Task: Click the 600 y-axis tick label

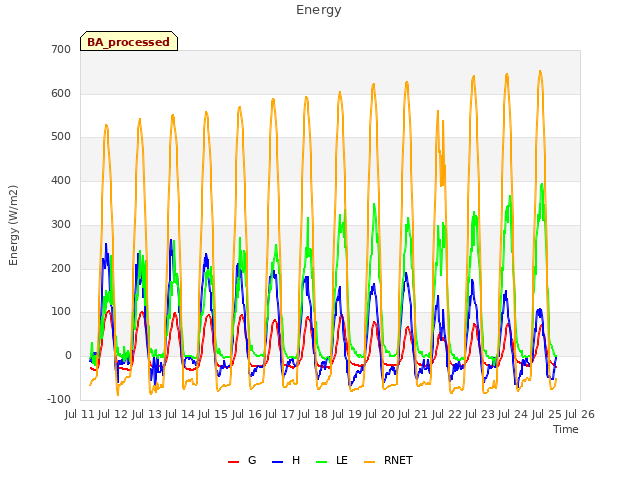Action: tap(61, 93)
